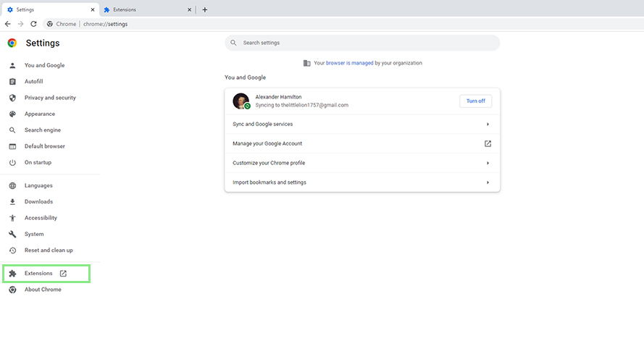
Task: Click the Extensions puzzle piece icon
Action: pyautogui.click(x=12, y=274)
